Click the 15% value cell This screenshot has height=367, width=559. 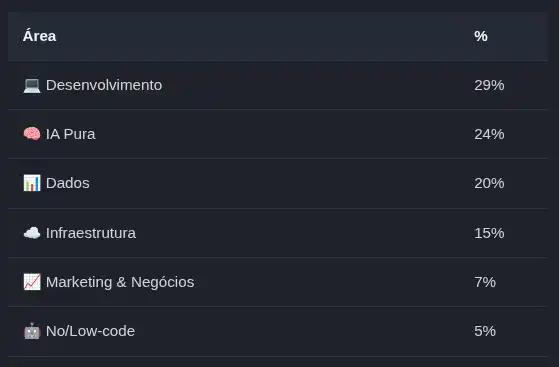(489, 233)
